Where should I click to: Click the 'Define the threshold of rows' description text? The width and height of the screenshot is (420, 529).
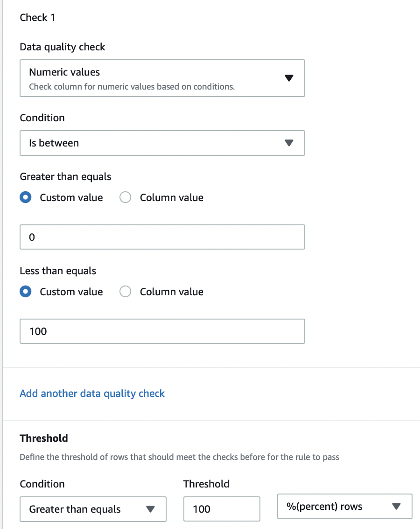pos(179,457)
